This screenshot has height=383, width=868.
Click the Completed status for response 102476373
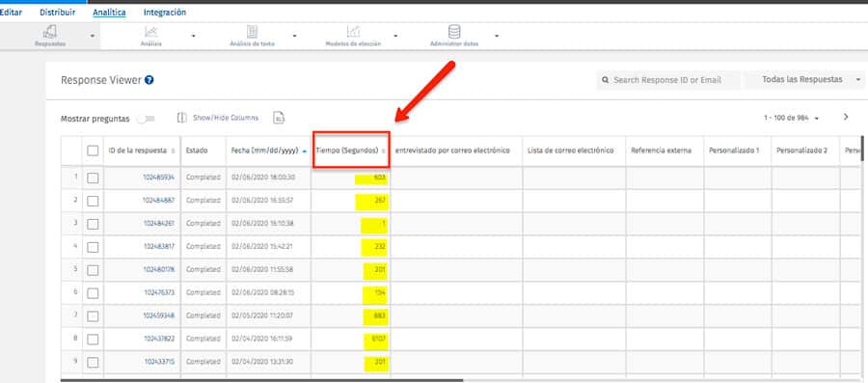[x=203, y=292]
